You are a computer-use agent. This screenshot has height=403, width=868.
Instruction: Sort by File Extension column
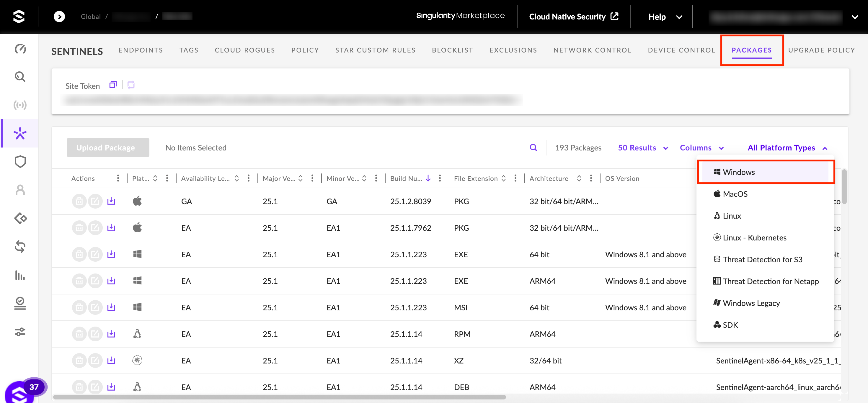[x=503, y=178]
